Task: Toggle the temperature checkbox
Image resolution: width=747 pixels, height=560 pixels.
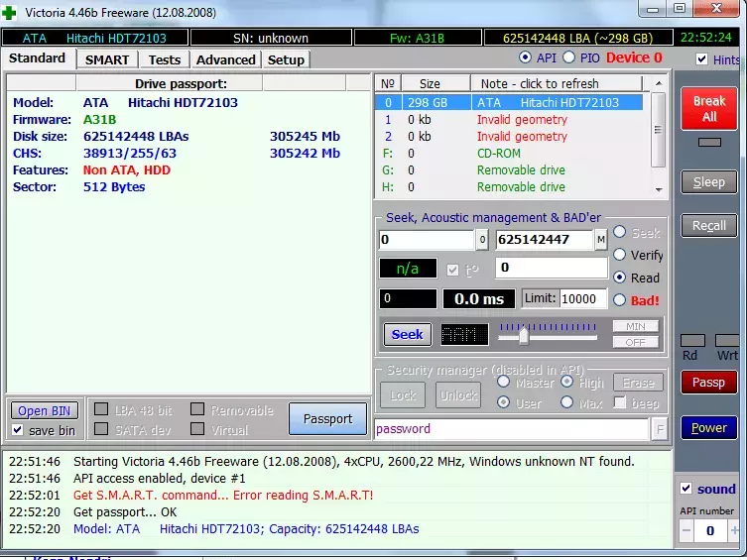Action: click(x=452, y=271)
